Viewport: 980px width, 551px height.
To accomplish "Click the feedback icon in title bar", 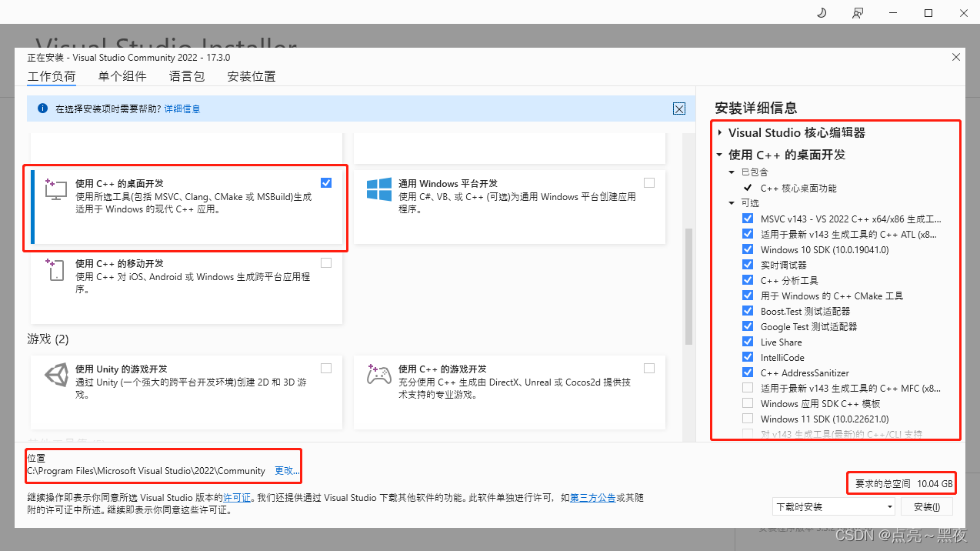I will point(858,13).
